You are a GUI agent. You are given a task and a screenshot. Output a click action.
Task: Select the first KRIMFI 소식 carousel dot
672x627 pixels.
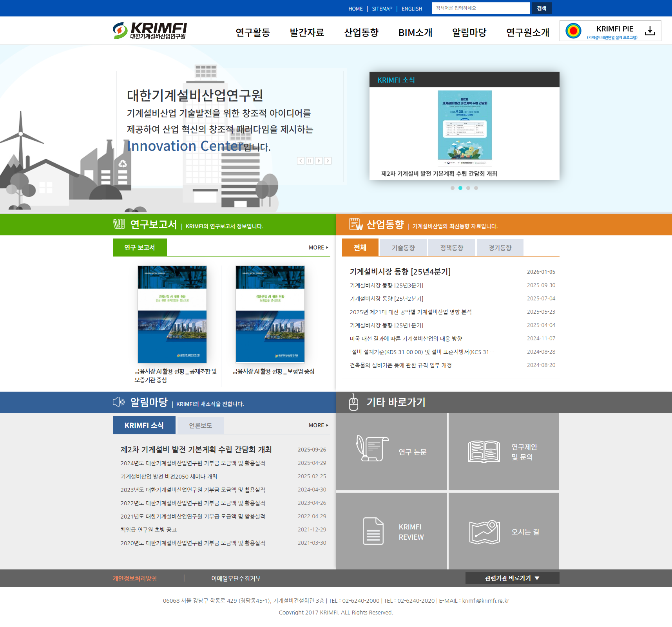pyautogui.click(x=453, y=188)
